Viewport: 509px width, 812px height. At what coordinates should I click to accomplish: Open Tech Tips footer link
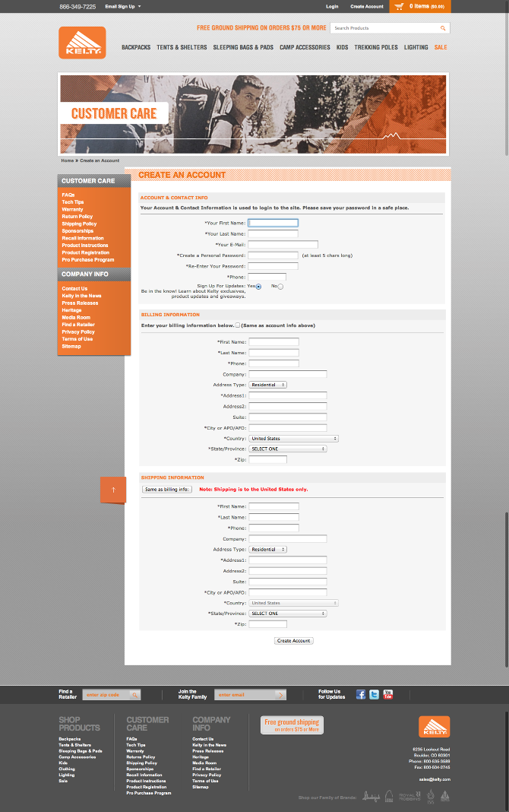(x=135, y=745)
